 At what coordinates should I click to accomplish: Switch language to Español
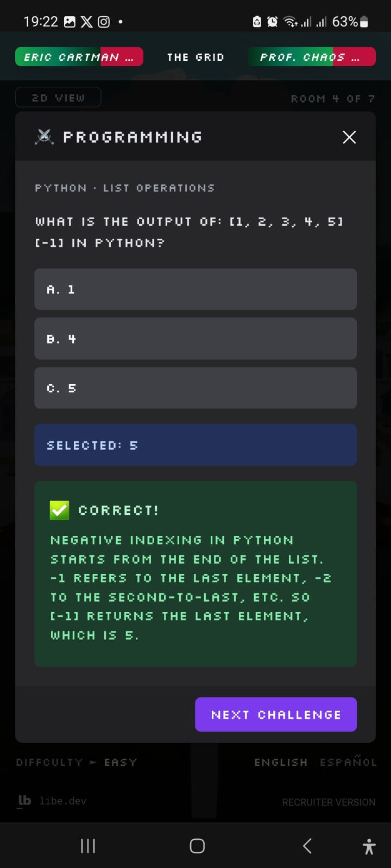pyautogui.click(x=348, y=761)
